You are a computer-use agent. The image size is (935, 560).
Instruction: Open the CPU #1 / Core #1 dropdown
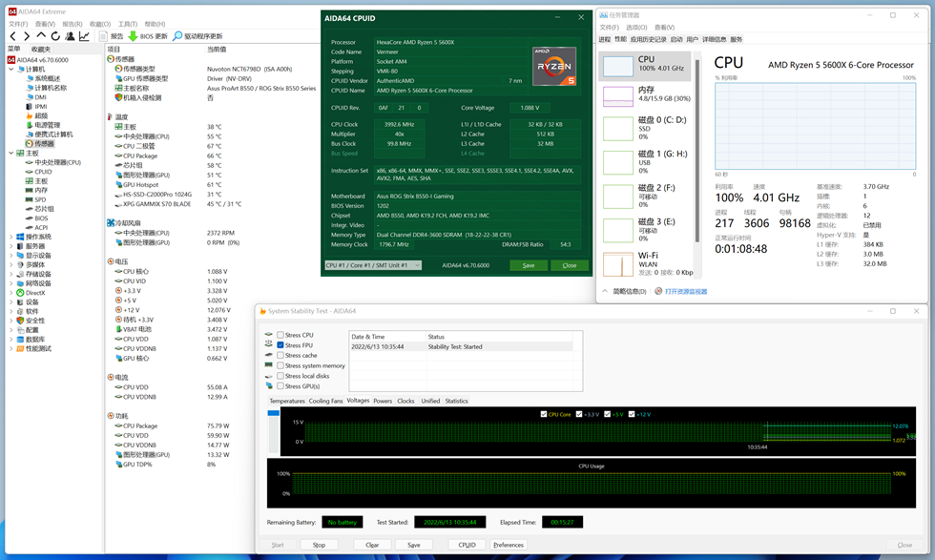click(372, 265)
